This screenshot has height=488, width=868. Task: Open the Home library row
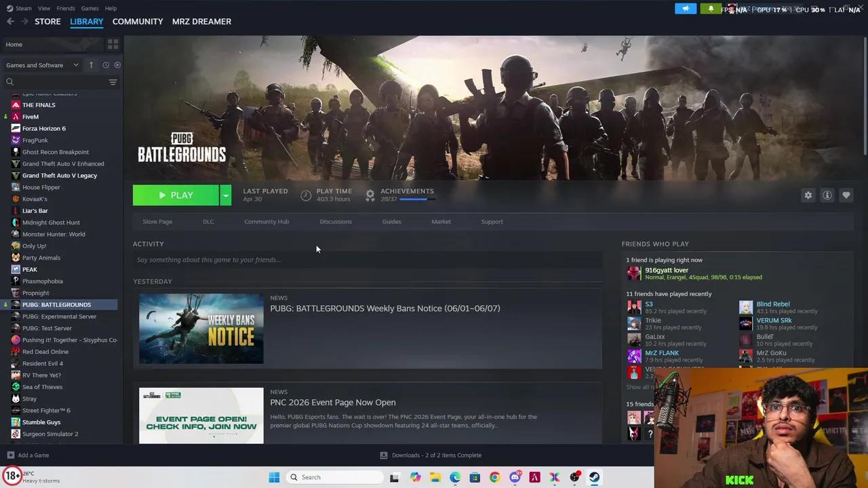[52, 44]
